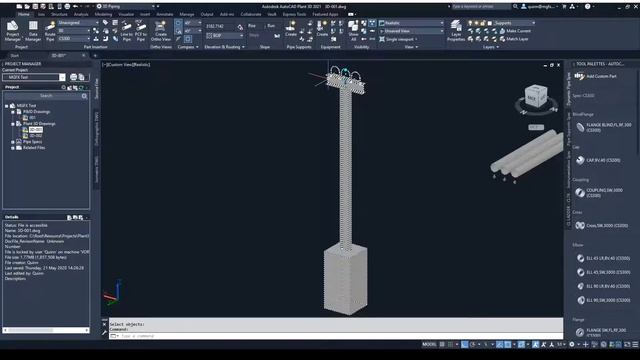
Task: Click the Details panel horizontal scrollbar
Action: tap(46, 330)
